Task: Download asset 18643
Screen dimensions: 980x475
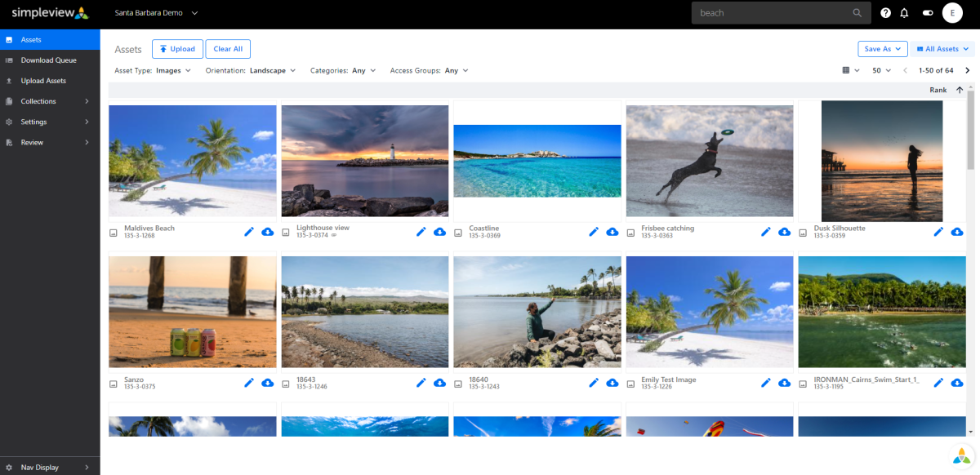Action: tap(439, 383)
